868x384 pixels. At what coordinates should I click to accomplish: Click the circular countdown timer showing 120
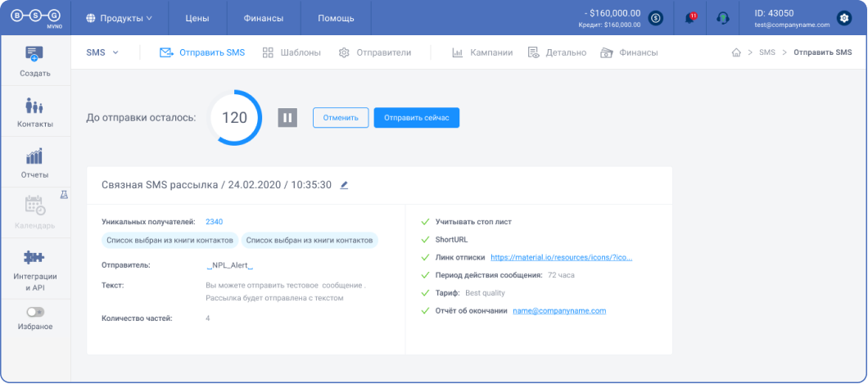tap(234, 117)
